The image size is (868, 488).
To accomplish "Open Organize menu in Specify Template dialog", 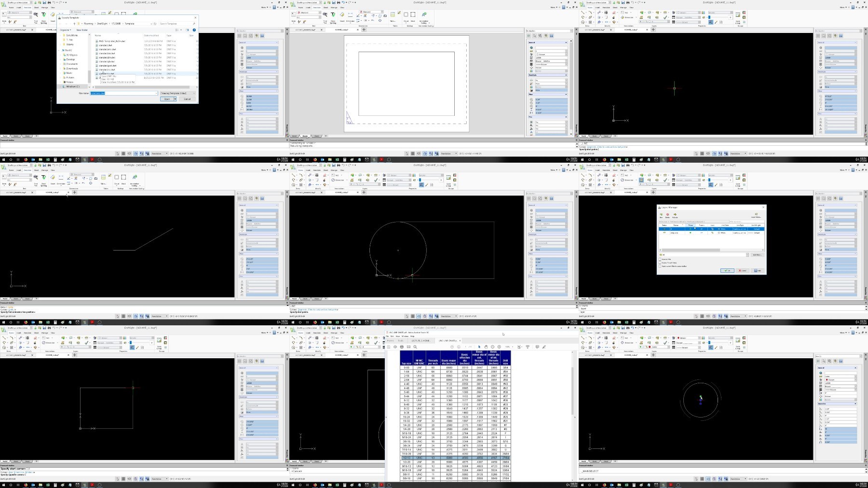I will point(65,30).
